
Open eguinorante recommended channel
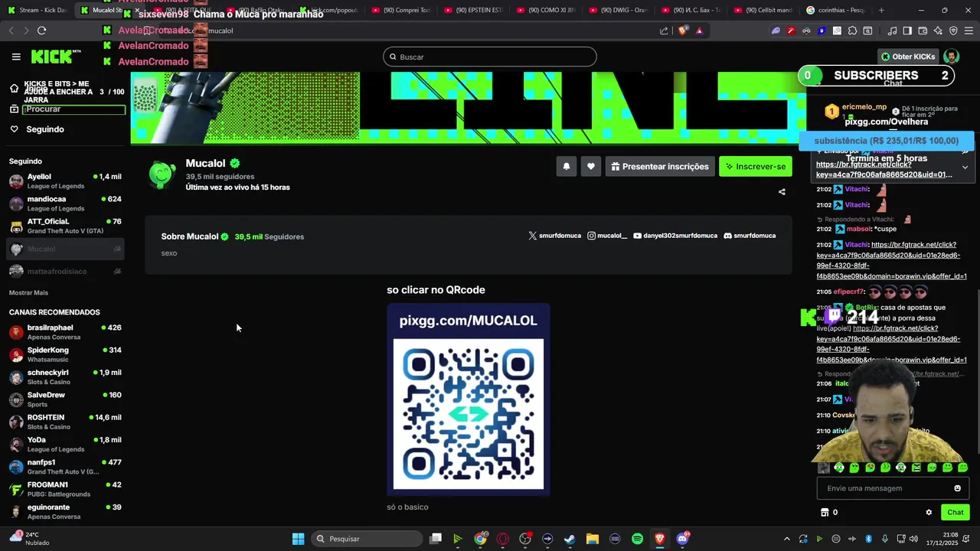coord(65,511)
